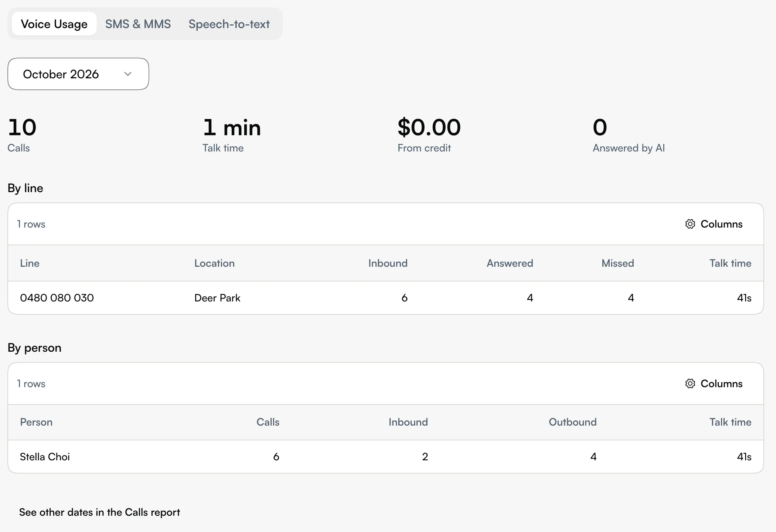Follow the 'See other dates in the Calls report' link
Screen dimensions: 776x532
click(x=99, y=512)
